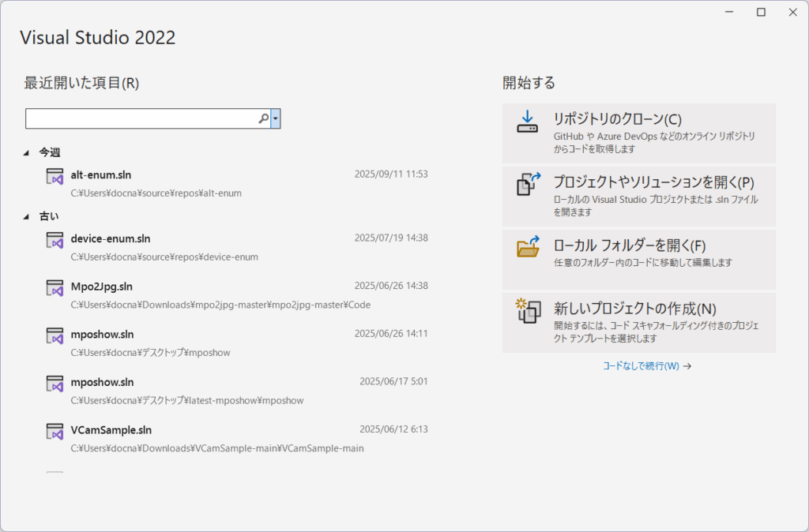Click timestamp 2025/07/19 14:38

pos(391,238)
